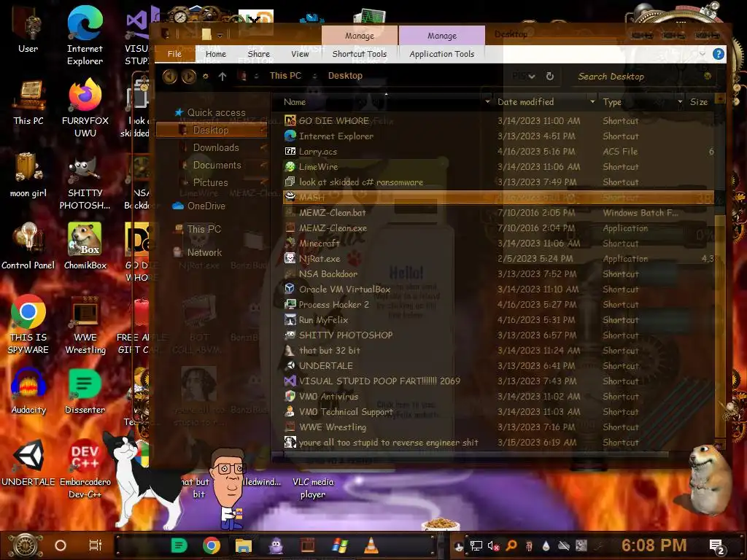
Task: Select the This PC desktop icon
Action: click(x=28, y=102)
